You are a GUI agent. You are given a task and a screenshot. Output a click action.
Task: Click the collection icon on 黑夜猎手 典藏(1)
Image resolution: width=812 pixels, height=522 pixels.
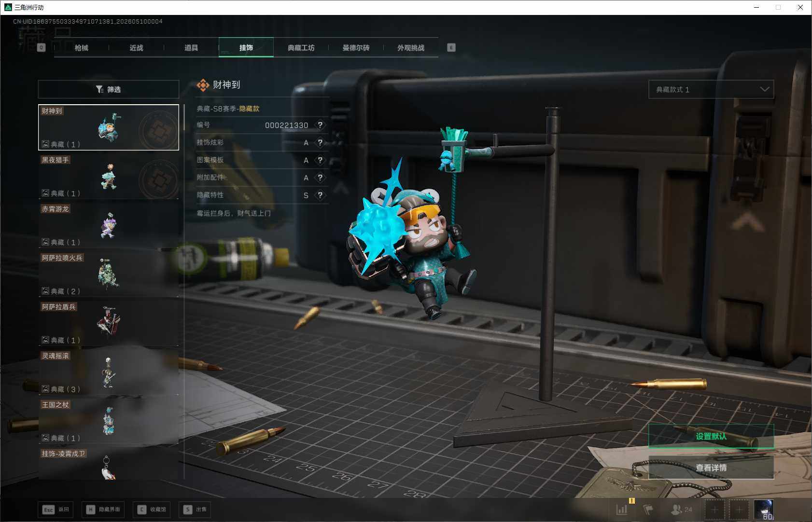[x=45, y=193]
